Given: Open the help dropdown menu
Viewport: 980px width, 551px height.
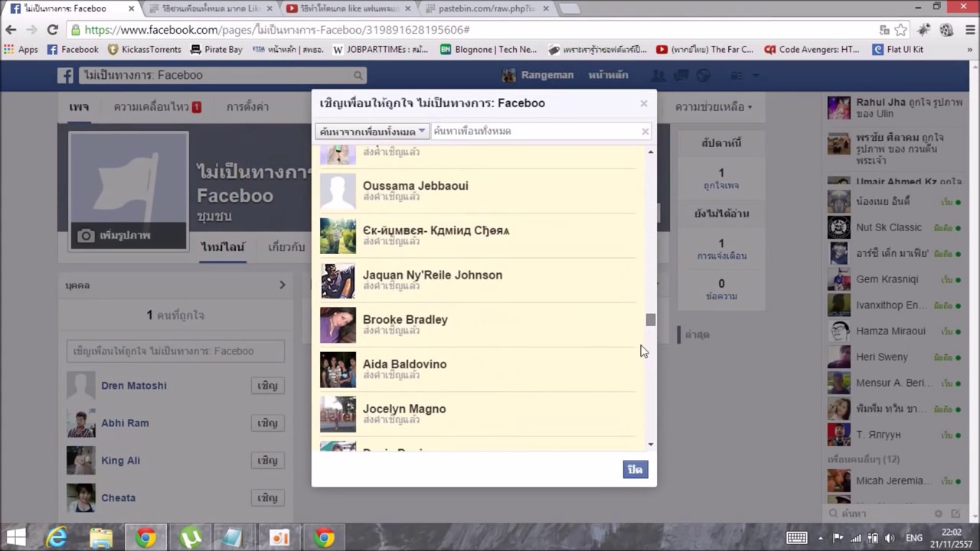Looking at the screenshot, I should [713, 107].
